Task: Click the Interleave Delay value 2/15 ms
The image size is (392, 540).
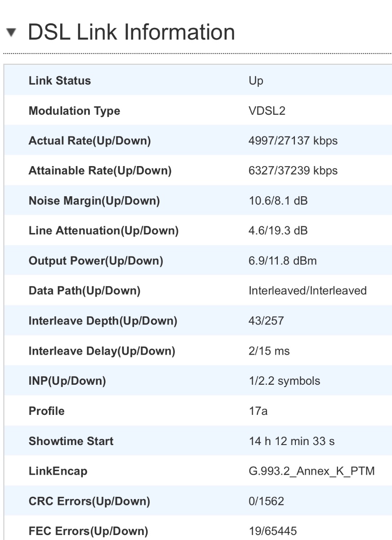Action: click(x=269, y=351)
